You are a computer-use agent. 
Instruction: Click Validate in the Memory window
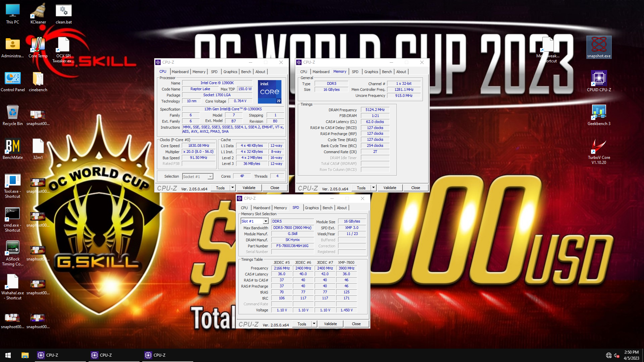(x=390, y=188)
